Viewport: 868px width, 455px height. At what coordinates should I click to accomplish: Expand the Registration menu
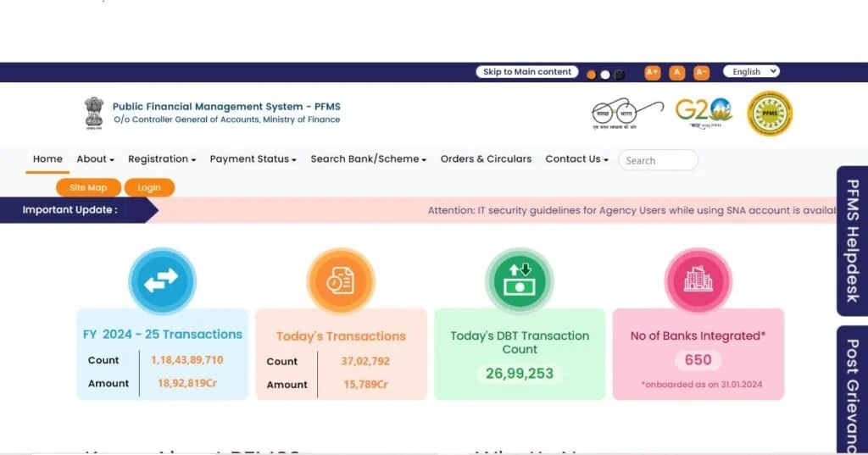[162, 159]
